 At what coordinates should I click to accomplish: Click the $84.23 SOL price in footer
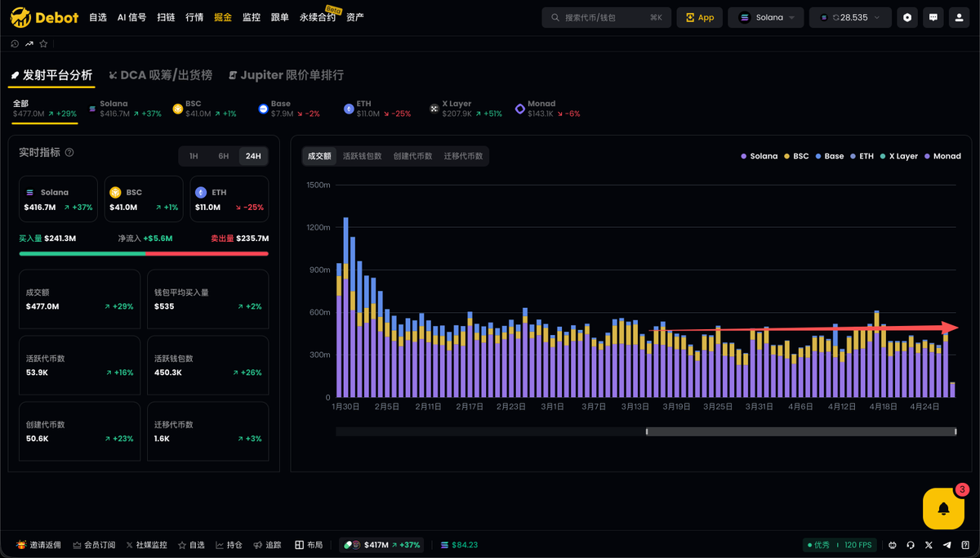coord(459,545)
